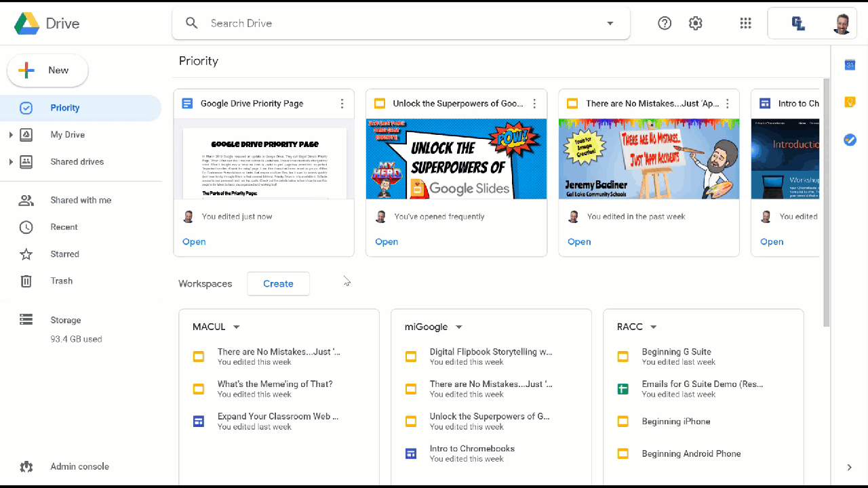Image resolution: width=868 pixels, height=488 pixels.
Task: Select Priority in the sidebar
Action: pos(81,108)
